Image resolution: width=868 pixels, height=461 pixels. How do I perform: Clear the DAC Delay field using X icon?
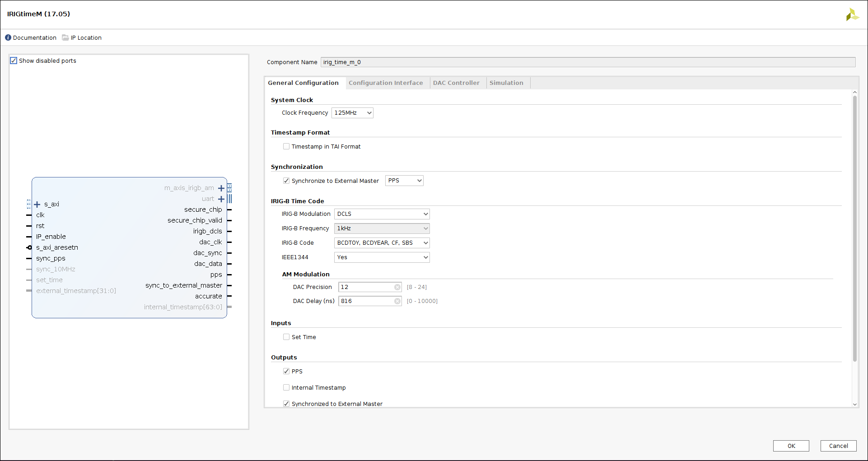click(x=397, y=301)
